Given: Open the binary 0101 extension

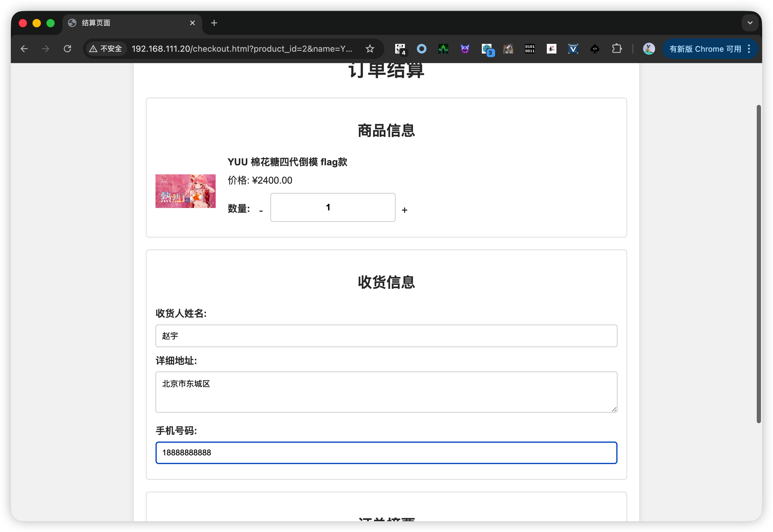Looking at the screenshot, I should (530, 49).
